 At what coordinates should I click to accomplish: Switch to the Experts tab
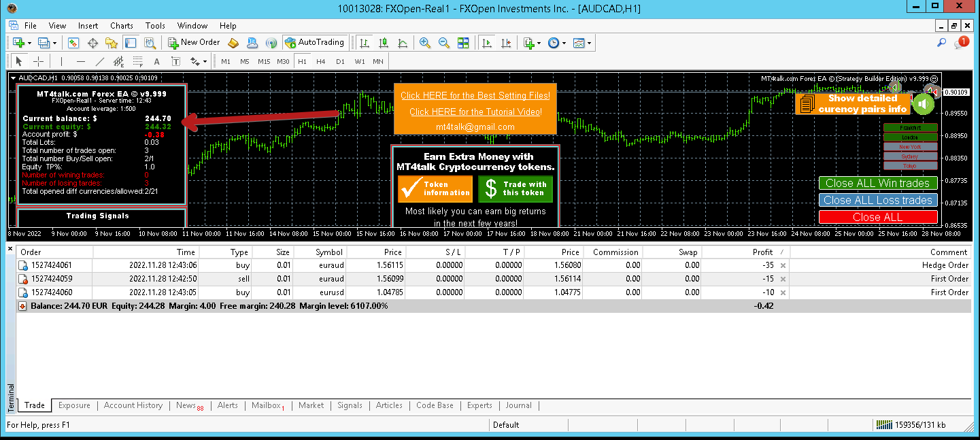tap(479, 405)
